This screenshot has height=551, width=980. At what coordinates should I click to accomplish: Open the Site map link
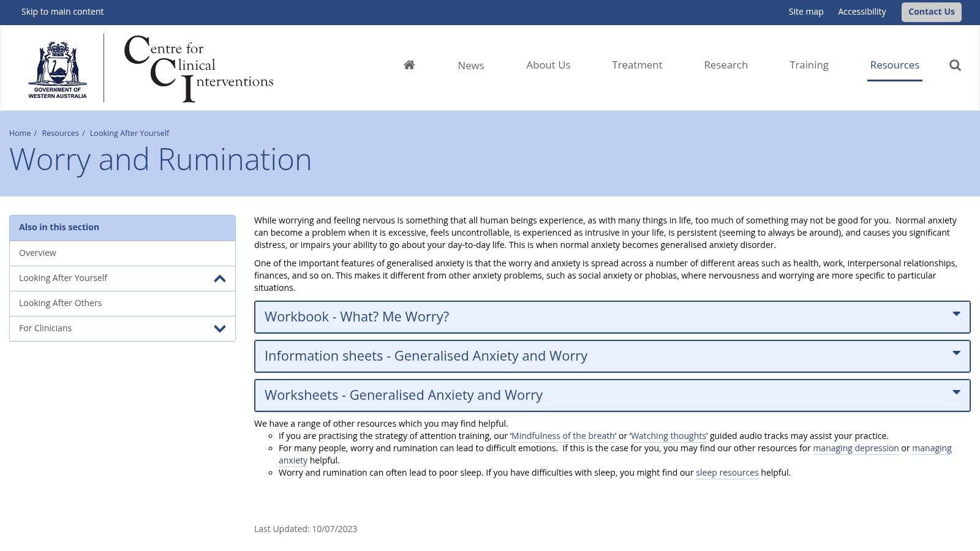(x=805, y=12)
